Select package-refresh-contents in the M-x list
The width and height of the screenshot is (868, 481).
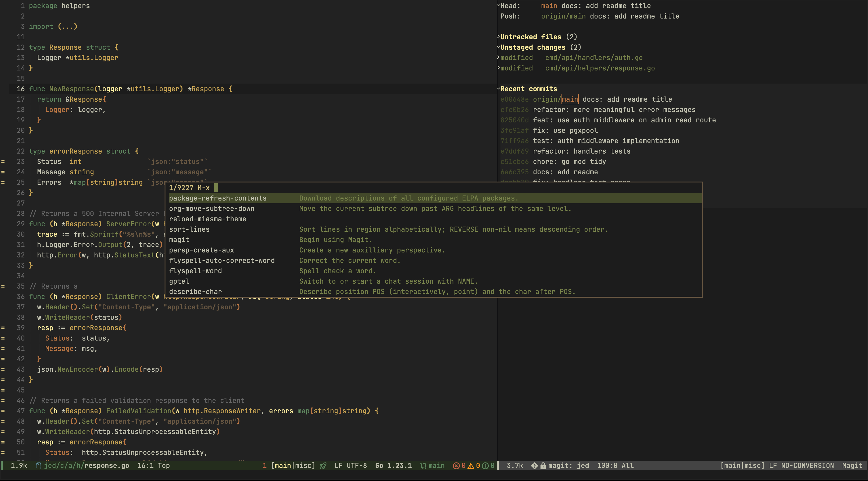point(435,198)
